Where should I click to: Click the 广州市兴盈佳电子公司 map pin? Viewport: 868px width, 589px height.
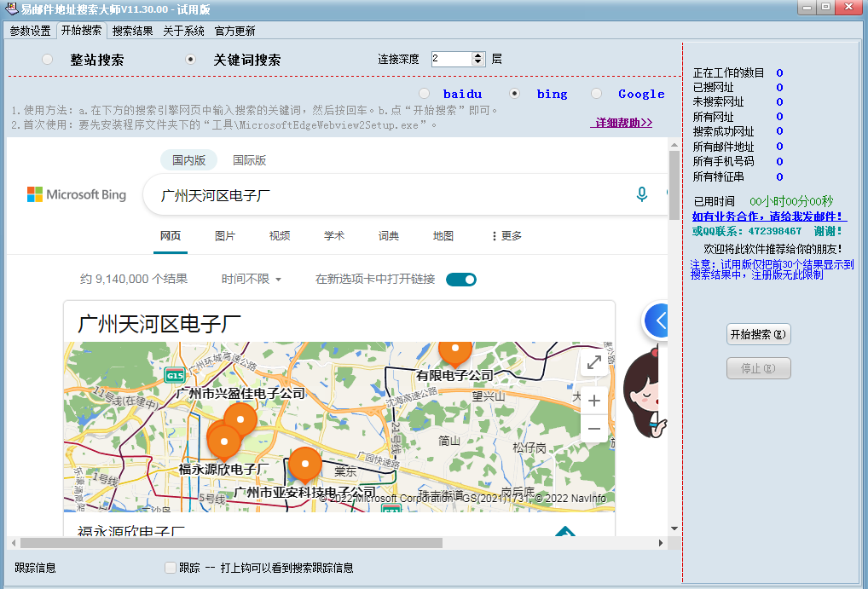pos(240,419)
